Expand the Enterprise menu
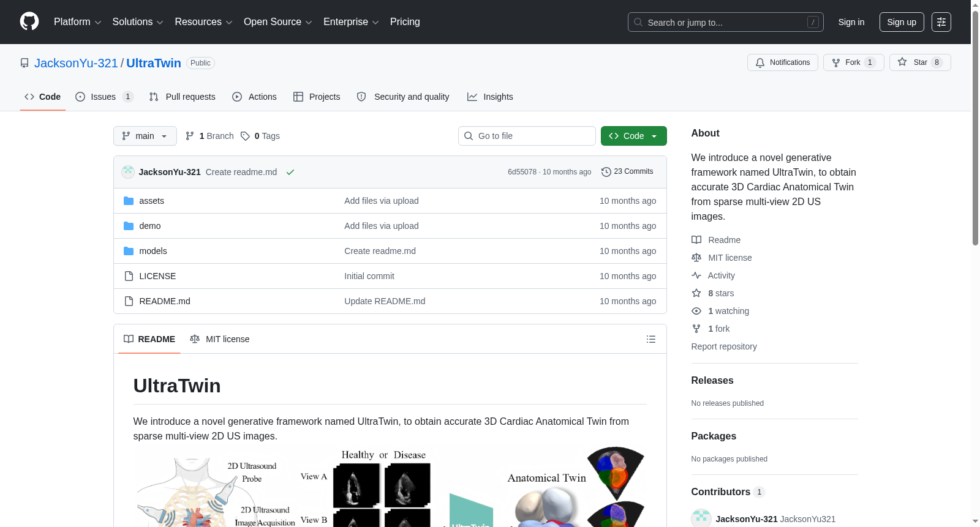980x527 pixels. coord(351,22)
